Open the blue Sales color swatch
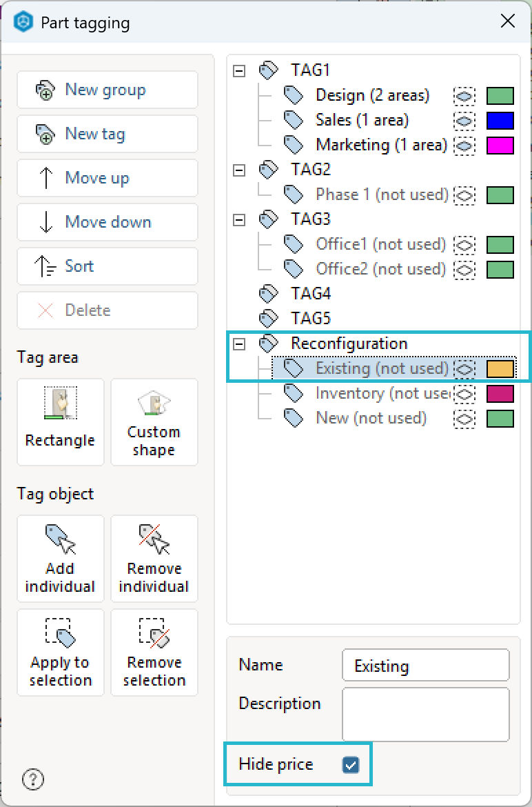The image size is (532, 807). [500, 121]
